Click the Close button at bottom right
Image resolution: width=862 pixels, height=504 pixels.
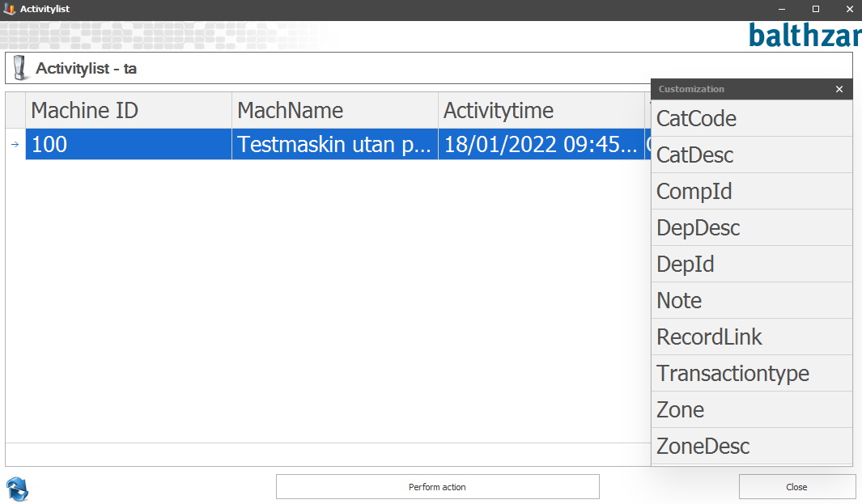pyautogui.click(x=796, y=487)
